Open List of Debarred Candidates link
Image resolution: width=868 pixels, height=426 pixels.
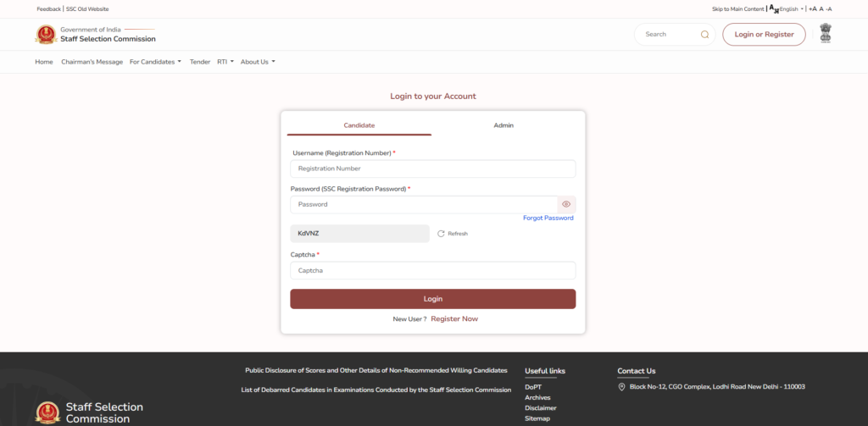[x=376, y=390]
